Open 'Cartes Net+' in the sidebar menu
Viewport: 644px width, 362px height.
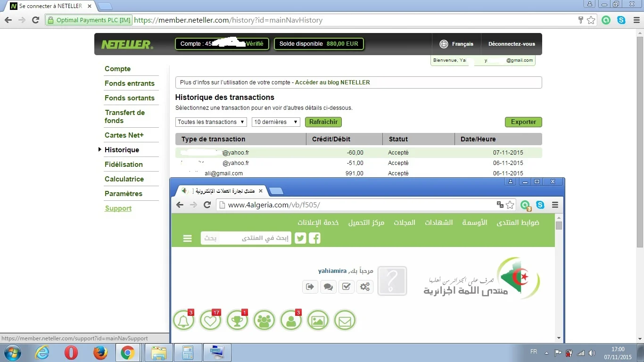click(124, 135)
